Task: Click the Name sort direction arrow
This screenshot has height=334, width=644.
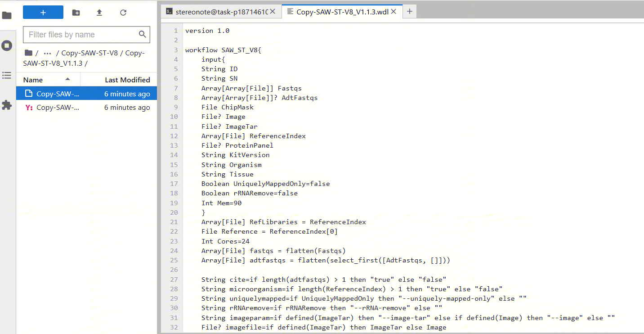Action: 67,79
